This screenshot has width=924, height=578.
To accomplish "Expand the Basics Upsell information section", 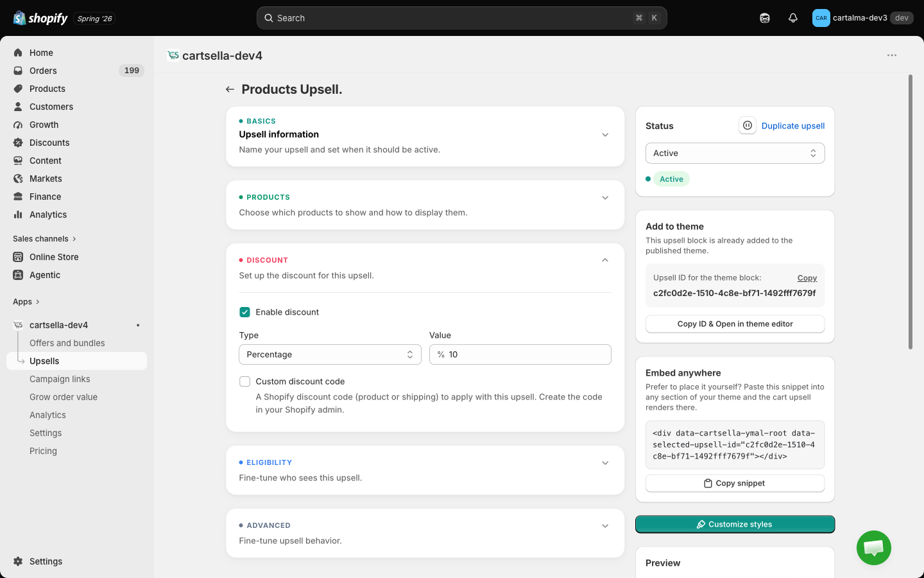I will (605, 135).
